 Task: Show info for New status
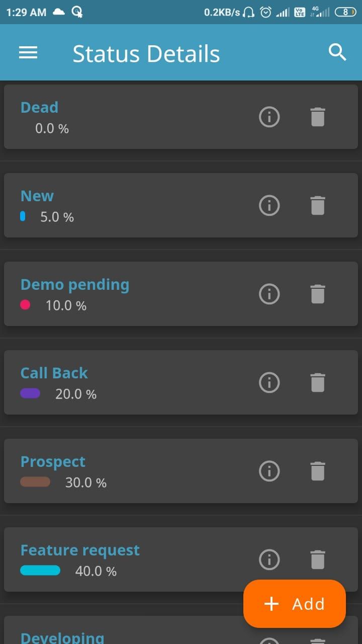click(269, 205)
